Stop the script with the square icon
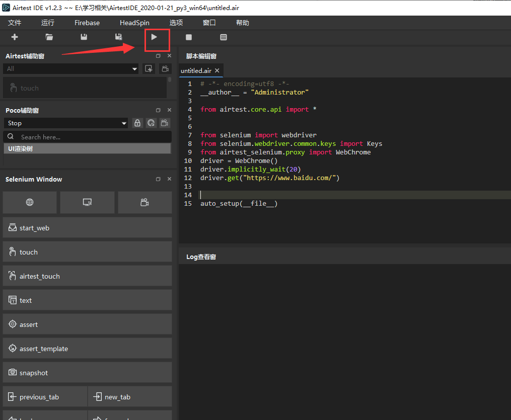This screenshot has width=511, height=420. click(x=189, y=37)
